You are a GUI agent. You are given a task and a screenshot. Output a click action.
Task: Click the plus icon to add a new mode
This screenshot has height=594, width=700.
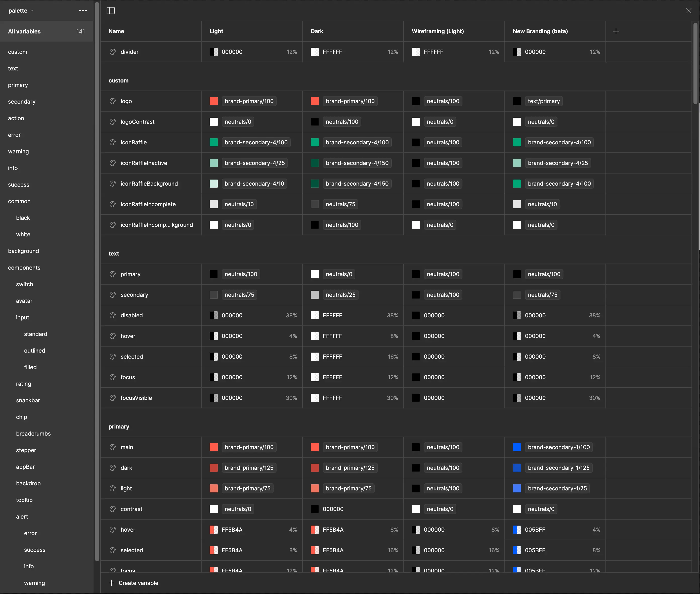tap(616, 31)
